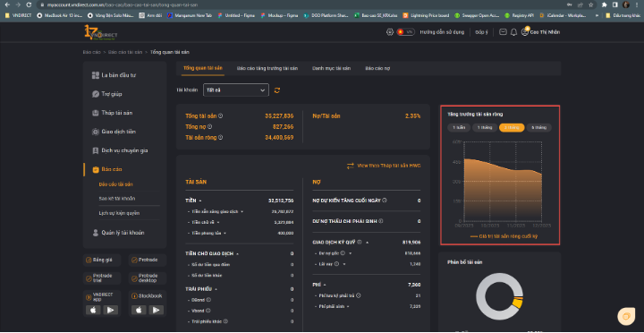
Task: Select the 6 tháng time range
Action: (x=538, y=127)
